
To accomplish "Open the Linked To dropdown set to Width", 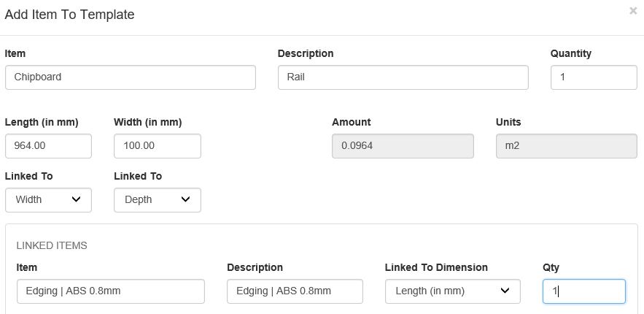I will 48,200.
